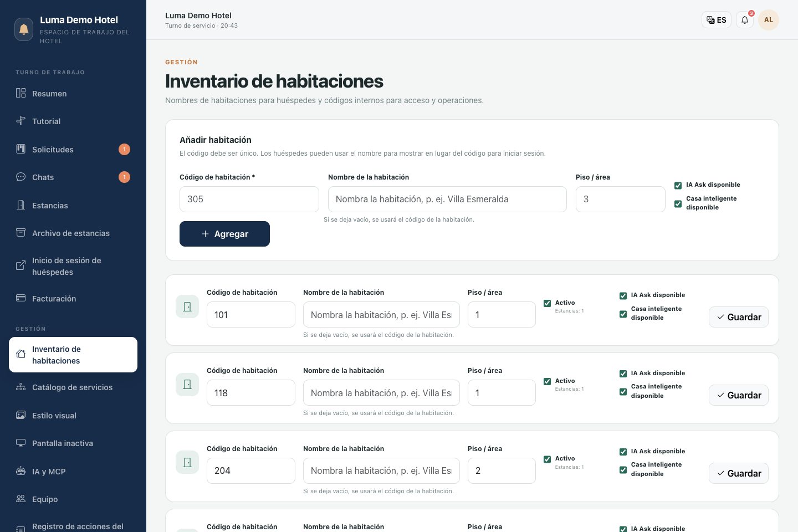
Task: Open notifications bell in header
Action: click(x=745, y=20)
